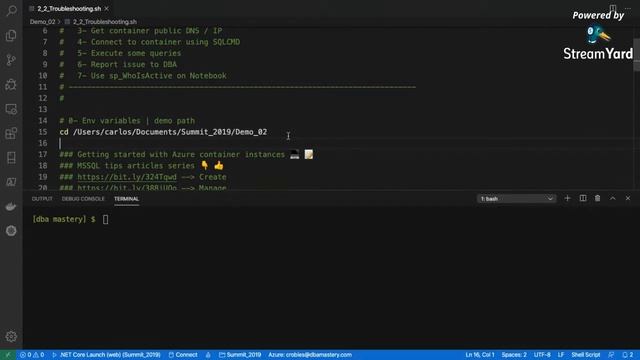Change language mode from Shell Script

click(x=586, y=355)
